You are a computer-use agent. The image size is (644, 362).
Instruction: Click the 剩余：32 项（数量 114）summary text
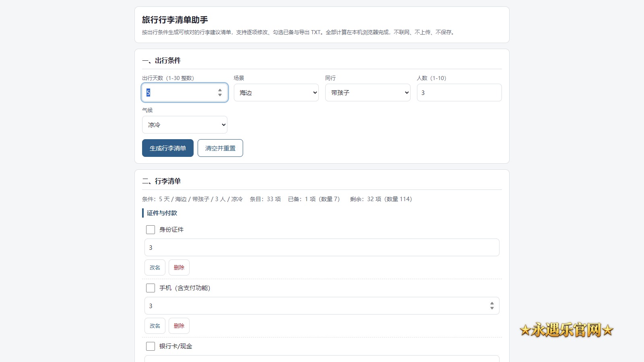(382, 199)
